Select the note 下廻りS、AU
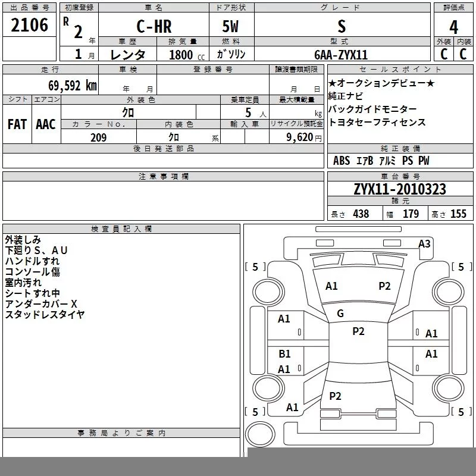The width and height of the screenshot is (476, 476). [x=36, y=250]
